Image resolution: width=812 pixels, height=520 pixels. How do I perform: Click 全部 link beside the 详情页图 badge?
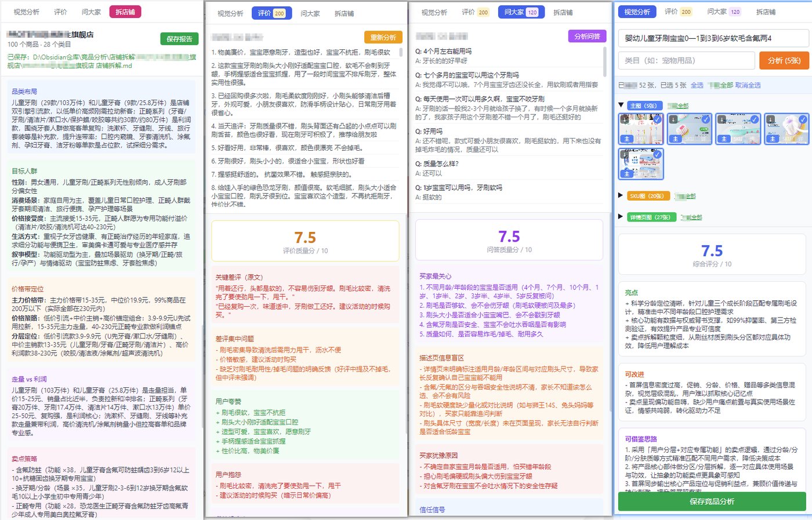click(x=691, y=217)
